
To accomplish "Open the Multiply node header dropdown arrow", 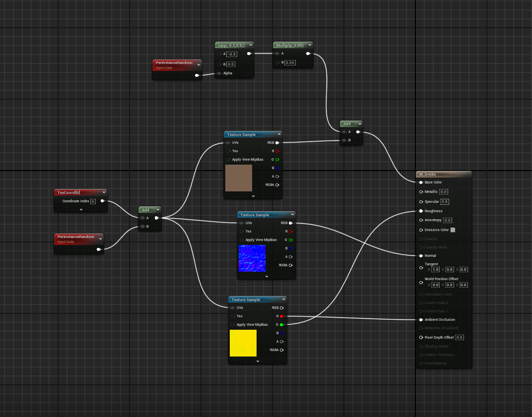I will click(x=309, y=45).
